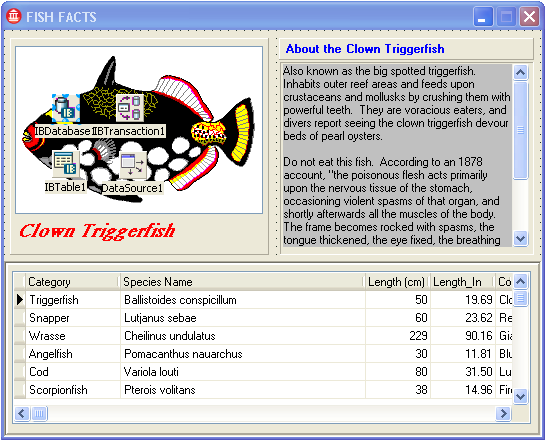Click the length in inches 19.69
This screenshot has height=441, width=546.
[x=463, y=300]
